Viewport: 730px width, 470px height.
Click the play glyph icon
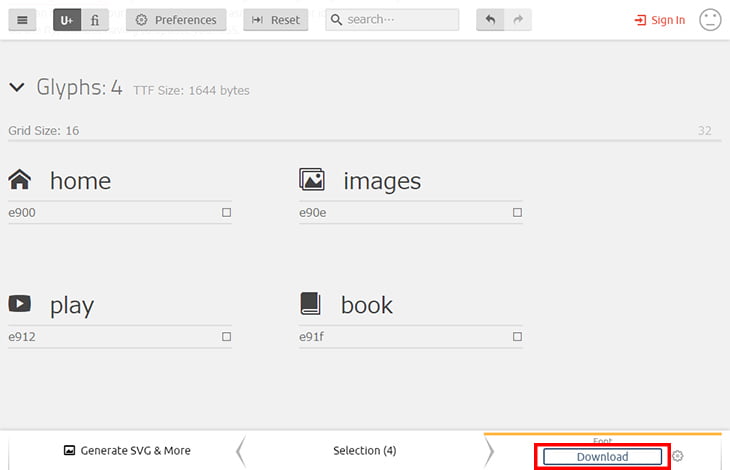(19, 304)
